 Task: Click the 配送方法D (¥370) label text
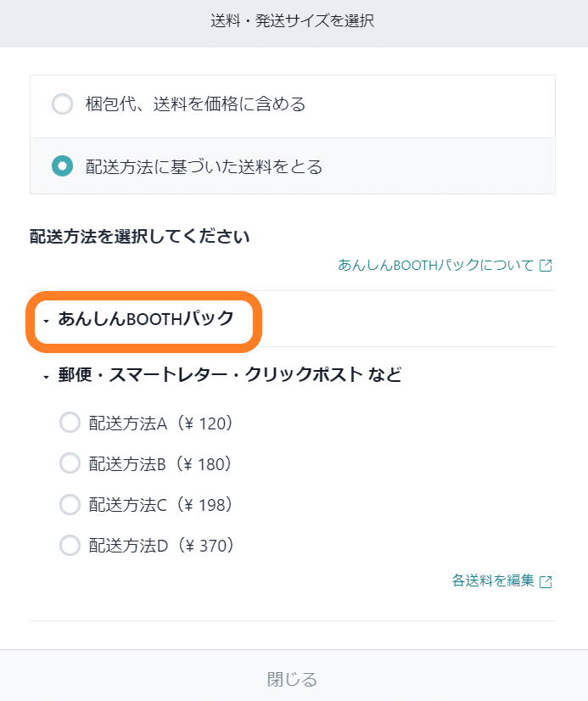pos(161,545)
